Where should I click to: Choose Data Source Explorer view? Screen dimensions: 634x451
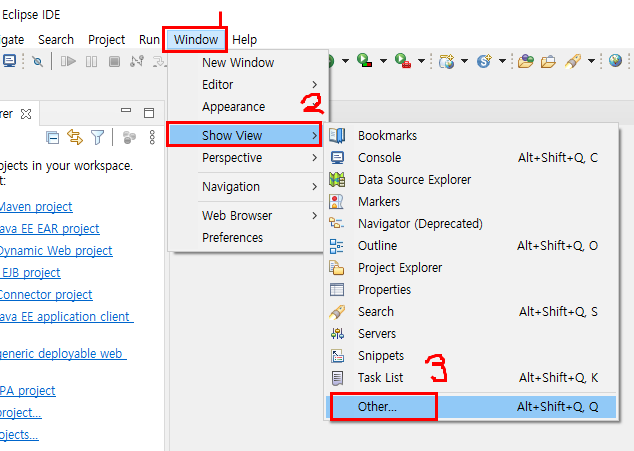click(x=471, y=179)
